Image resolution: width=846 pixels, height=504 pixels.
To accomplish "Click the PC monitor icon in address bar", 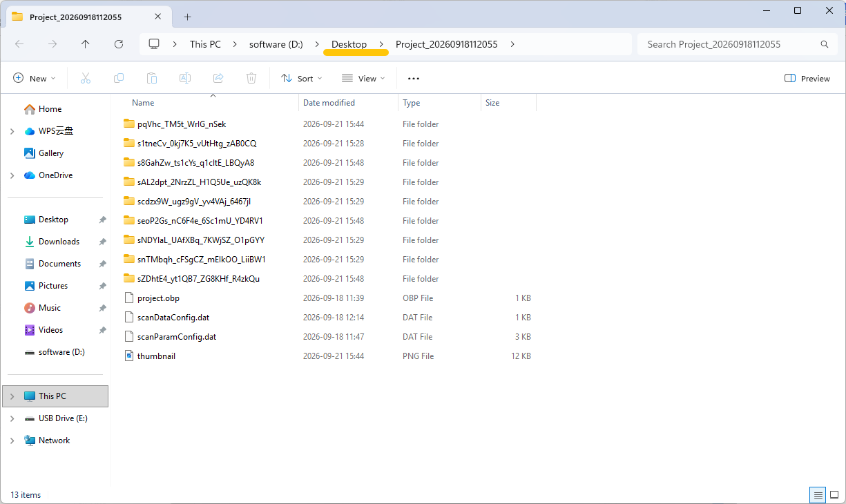I will [154, 44].
